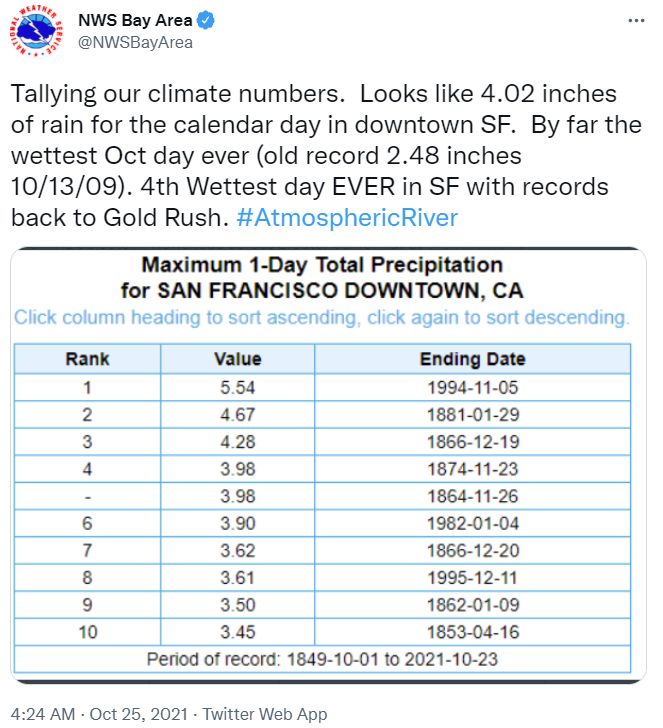This screenshot has width=663, height=728.
Task: Click the 4:24 AM Oct 25, 2021 timestamp
Action: point(99,714)
